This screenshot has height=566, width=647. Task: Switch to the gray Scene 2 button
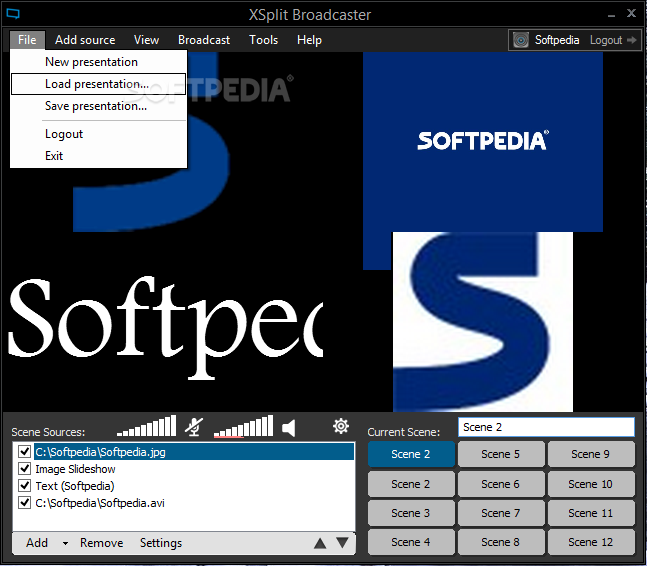click(x=411, y=484)
